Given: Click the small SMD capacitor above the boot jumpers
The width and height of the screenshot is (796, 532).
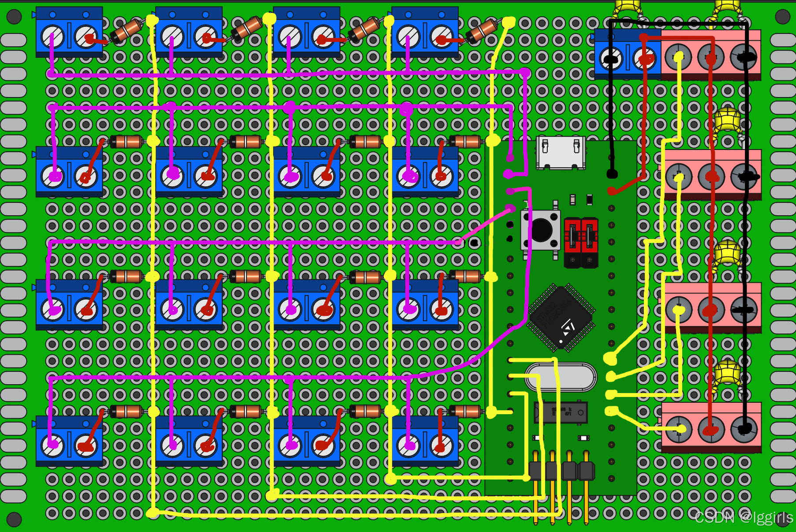Looking at the screenshot, I should pyautogui.click(x=573, y=199).
